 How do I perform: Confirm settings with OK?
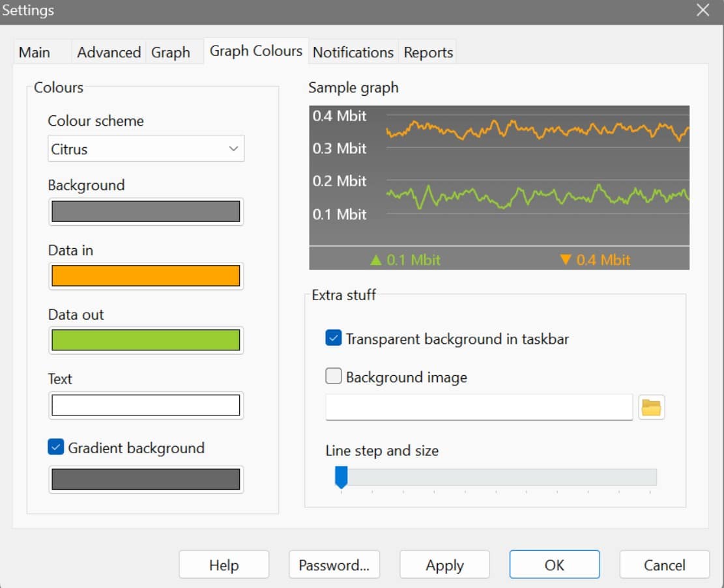[x=554, y=564]
